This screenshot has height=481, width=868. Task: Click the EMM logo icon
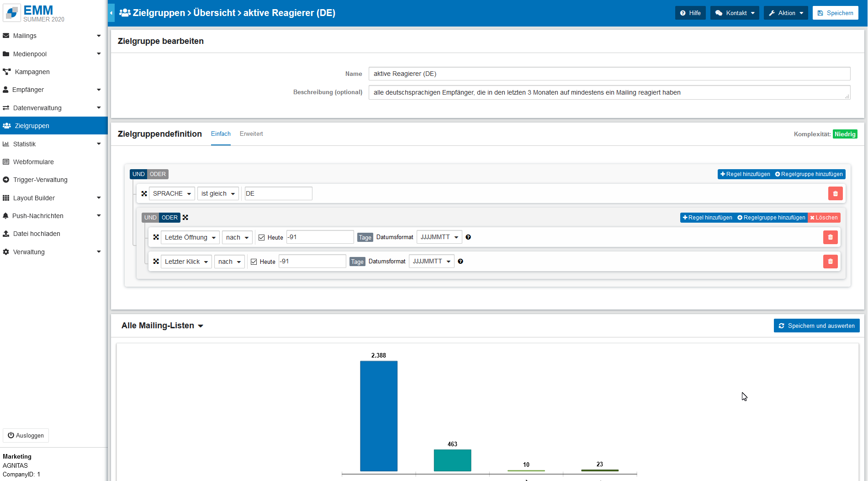click(12, 13)
